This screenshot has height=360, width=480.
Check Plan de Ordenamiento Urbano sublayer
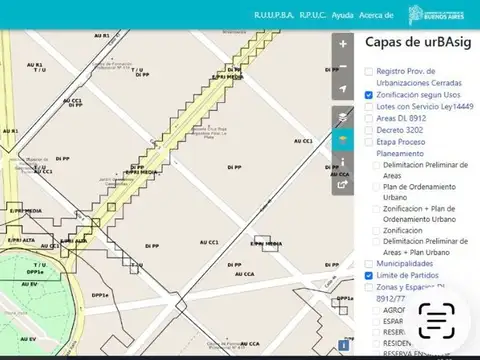click(x=376, y=187)
